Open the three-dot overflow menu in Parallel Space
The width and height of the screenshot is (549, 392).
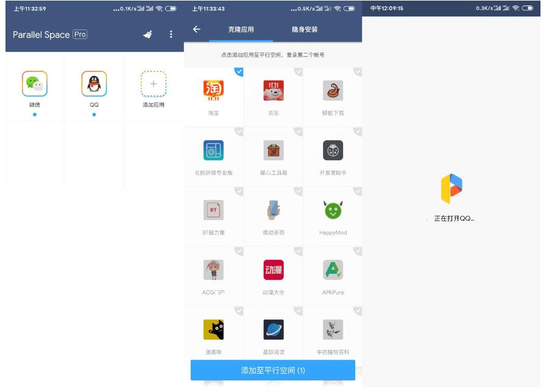click(x=171, y=34)
